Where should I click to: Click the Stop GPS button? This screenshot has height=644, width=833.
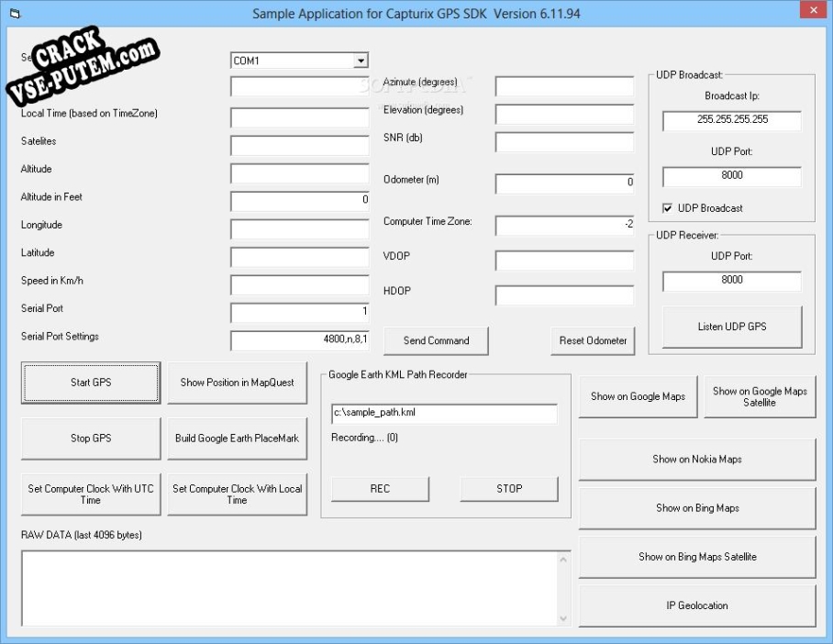[91, 439]
